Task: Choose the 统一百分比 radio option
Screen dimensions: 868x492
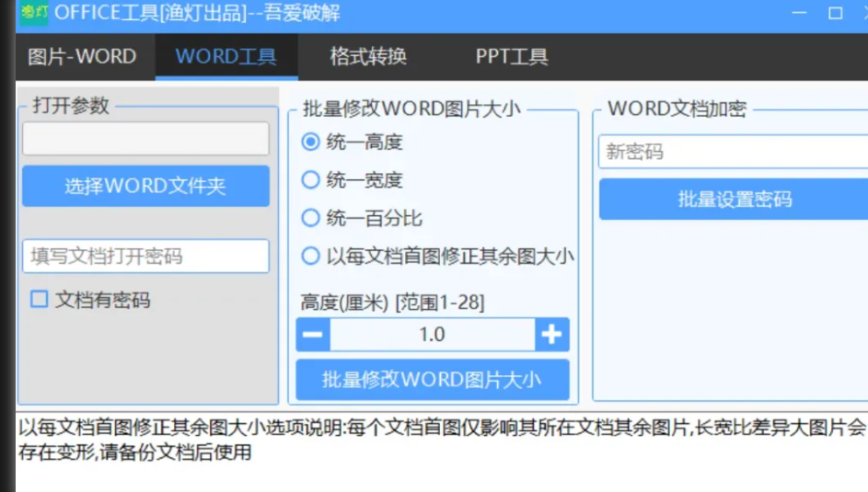Action: 310,218
